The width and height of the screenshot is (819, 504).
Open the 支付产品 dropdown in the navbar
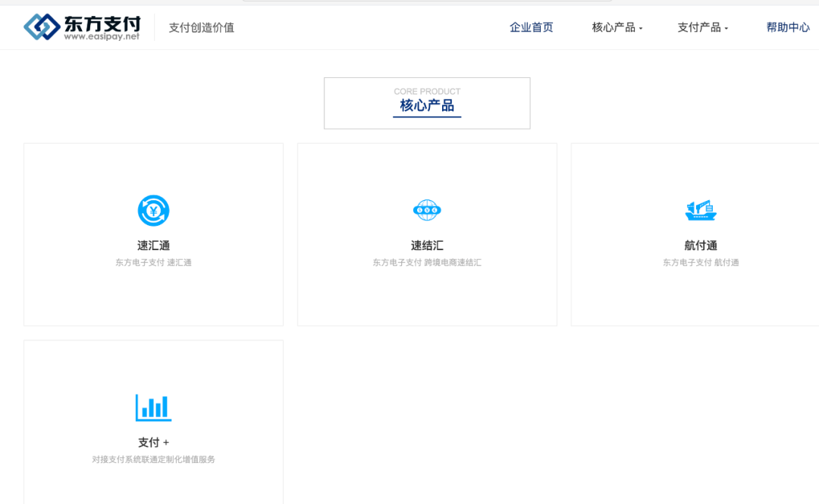point(698,27)
